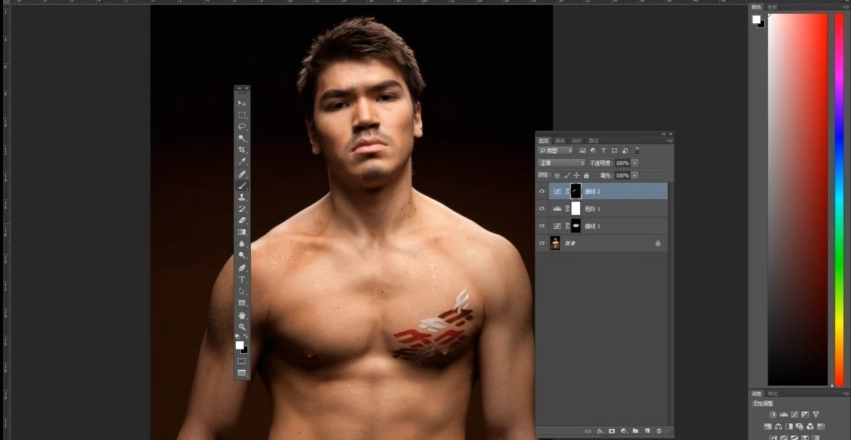Select the Move tool in floating toolbar
The height and width of the screenshot is (440, 851).
click(x=242, y=103)
